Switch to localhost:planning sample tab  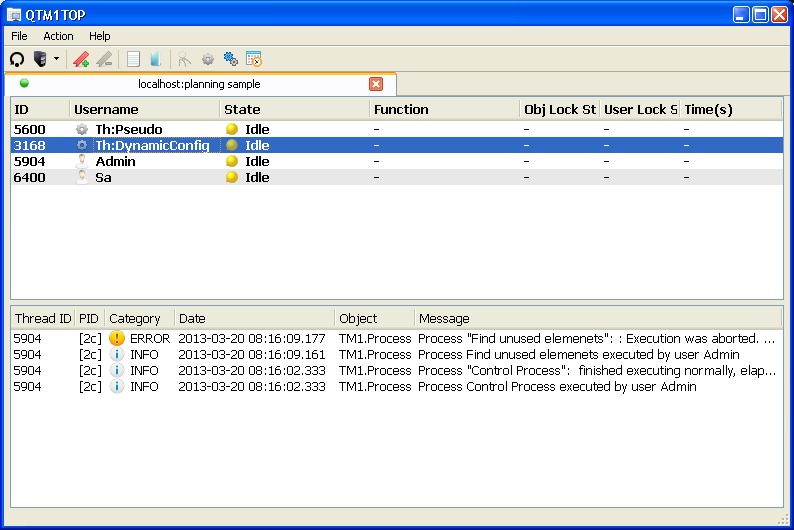(198, 84)
